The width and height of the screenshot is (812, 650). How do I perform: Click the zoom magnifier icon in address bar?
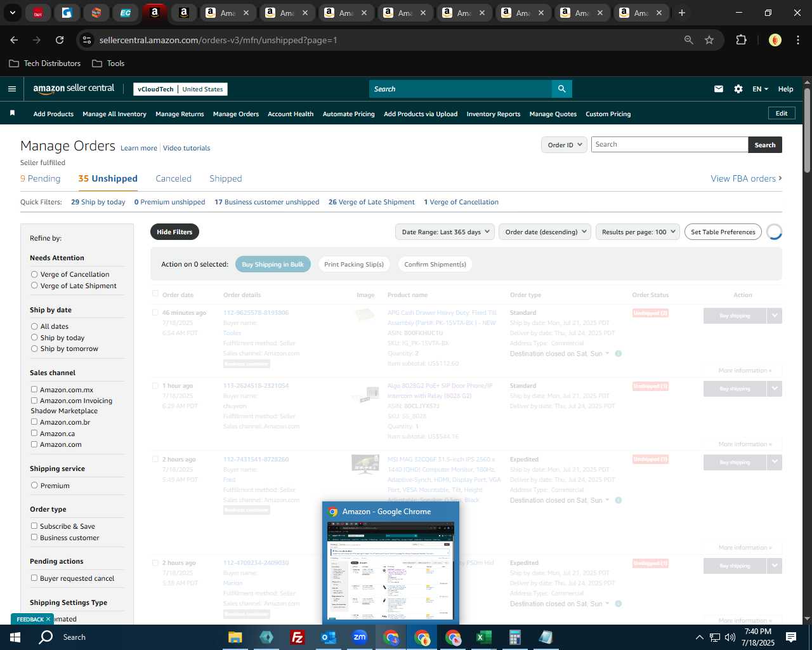click(x=688, y=40)
